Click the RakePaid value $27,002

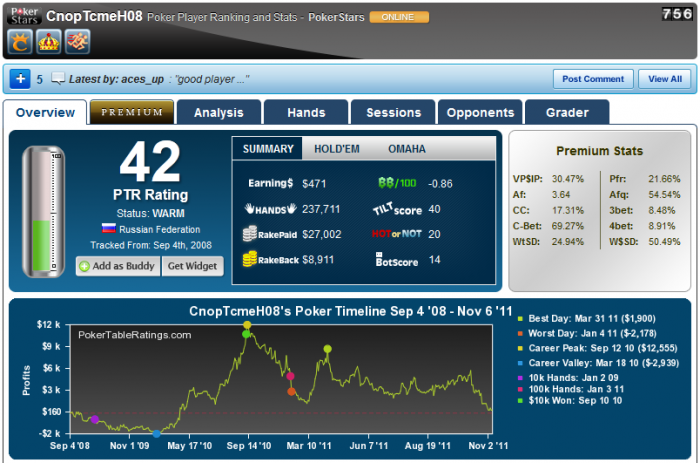coord(321,234)
